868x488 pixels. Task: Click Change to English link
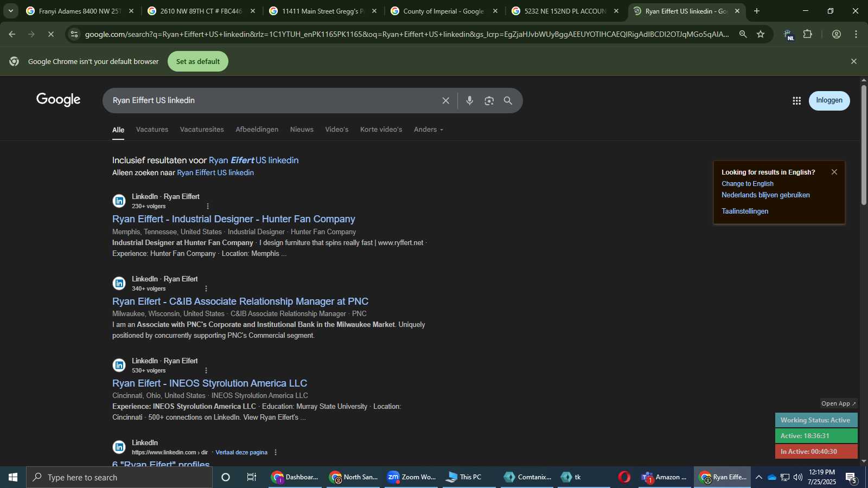pos(748,184)
